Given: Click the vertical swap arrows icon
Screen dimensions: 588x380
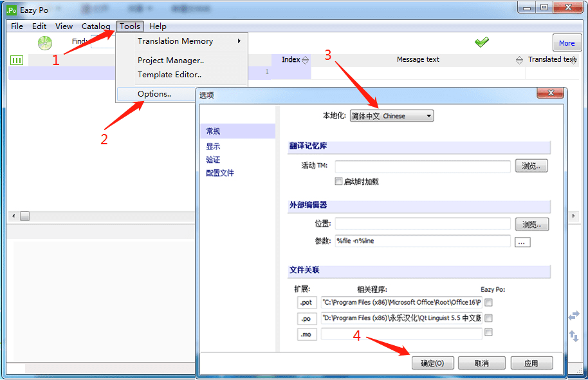Looking at the screenshot, I should [x=574, y=336].
